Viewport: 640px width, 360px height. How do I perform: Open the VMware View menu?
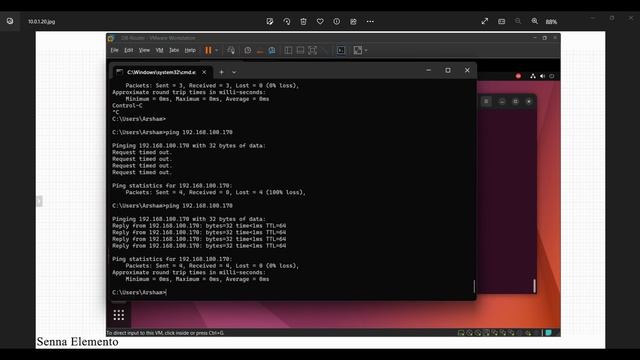click(x=144, y=50)
